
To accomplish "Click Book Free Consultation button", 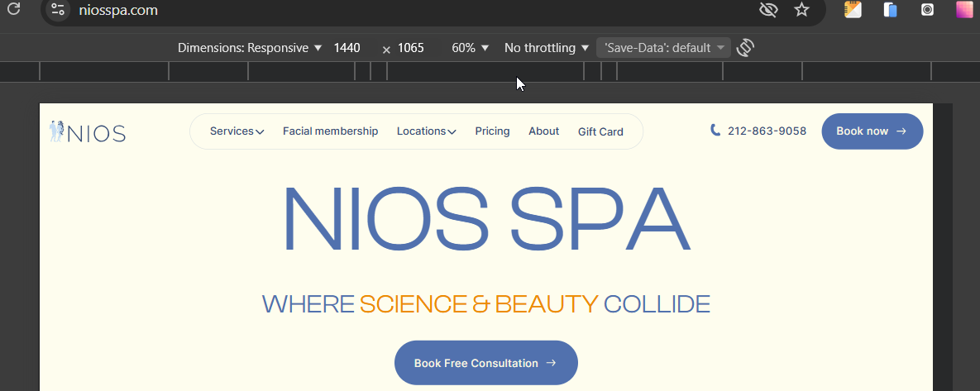I will coord(485,363).
